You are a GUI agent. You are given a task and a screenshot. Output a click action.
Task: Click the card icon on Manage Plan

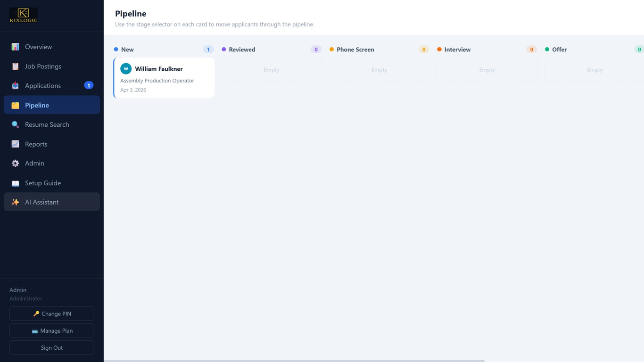click(x=34, y=331)
